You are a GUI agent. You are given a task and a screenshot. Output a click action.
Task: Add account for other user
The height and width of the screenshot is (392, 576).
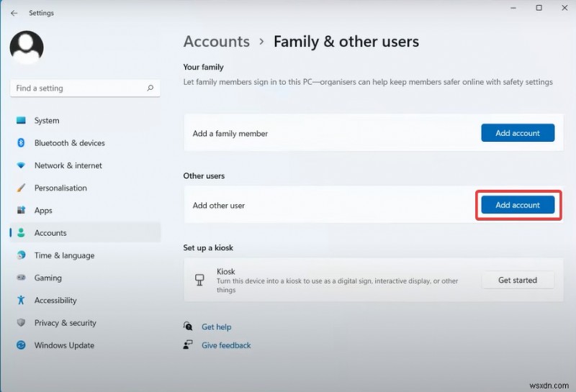[x=517, y=205]
